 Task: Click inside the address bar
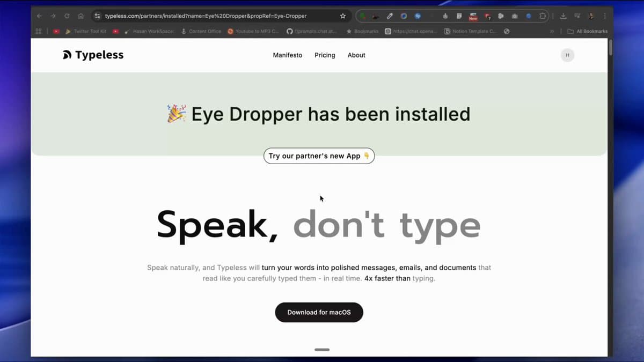tap(215, 16)
